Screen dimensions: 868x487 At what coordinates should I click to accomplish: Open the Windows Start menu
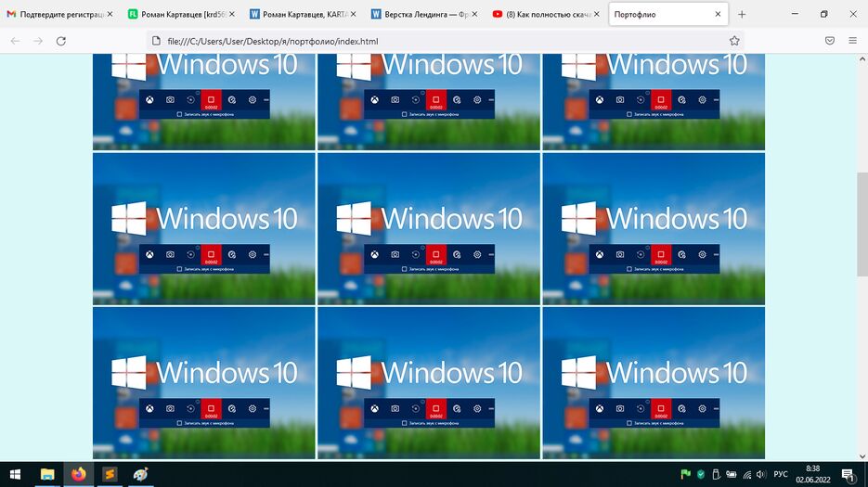pos(16,474)
